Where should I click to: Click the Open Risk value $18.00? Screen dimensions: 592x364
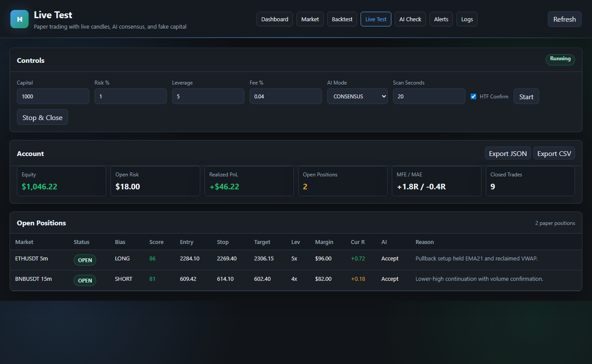click(x=128, y=187)
